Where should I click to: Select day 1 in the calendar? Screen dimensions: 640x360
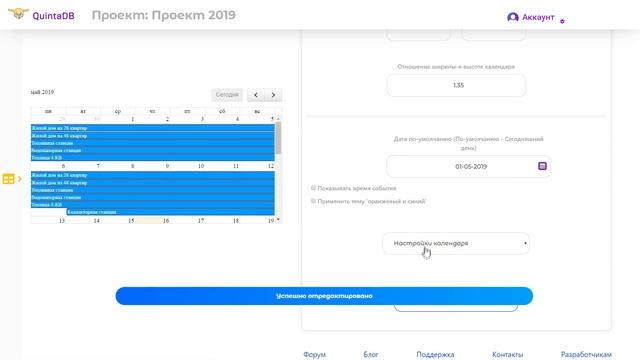point(133,119)
